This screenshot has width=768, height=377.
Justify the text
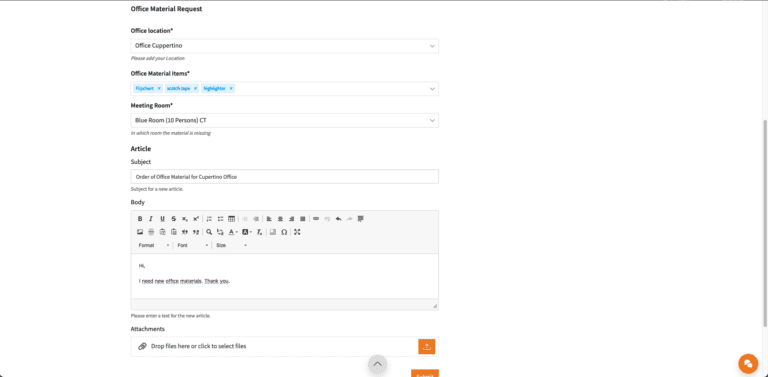(303, 219)
